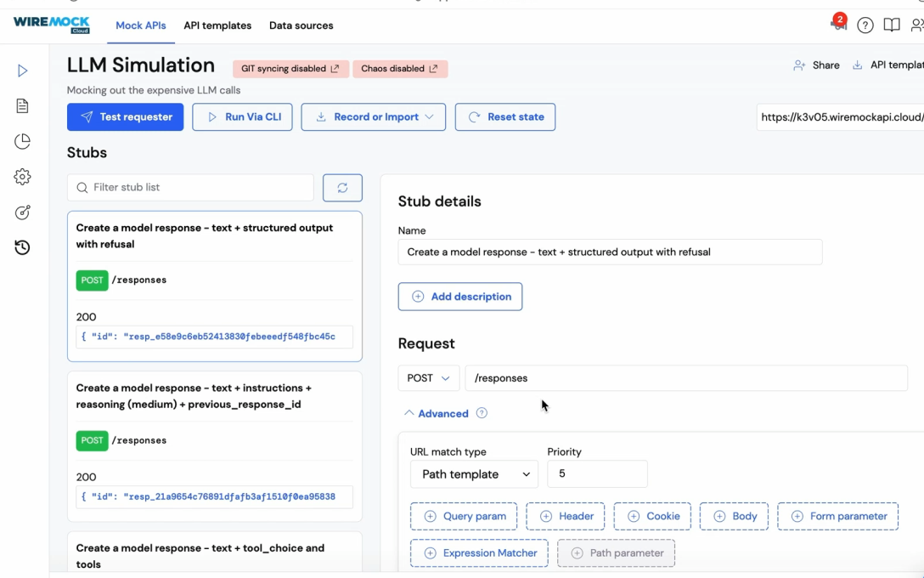
Task: Add a Form parameter matcher
Action: point(838,516)
